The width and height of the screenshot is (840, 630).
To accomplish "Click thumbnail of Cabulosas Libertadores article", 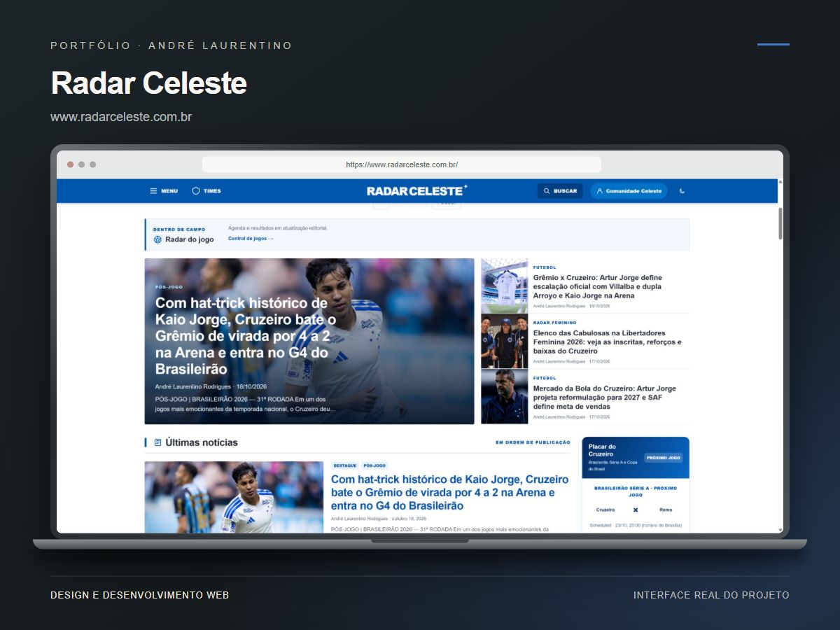I will coord(504,341).
